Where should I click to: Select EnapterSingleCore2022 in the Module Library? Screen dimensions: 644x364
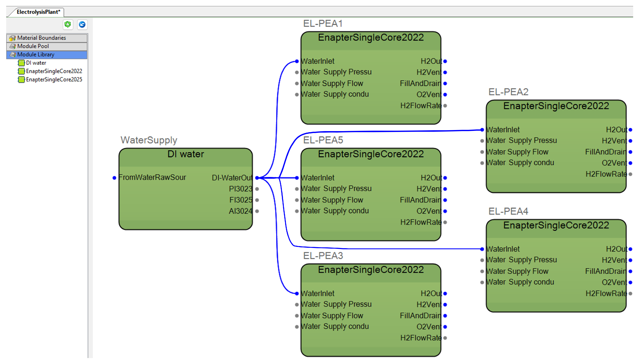54,71
